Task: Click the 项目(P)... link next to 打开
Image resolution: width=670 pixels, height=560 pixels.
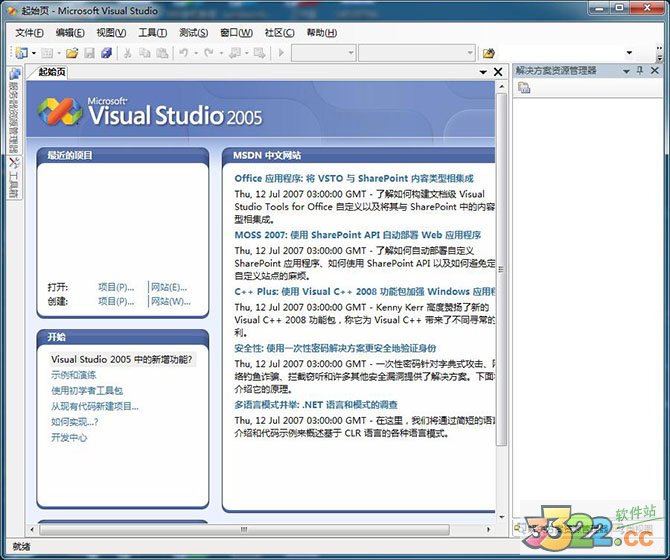Action: coord(115,287)
